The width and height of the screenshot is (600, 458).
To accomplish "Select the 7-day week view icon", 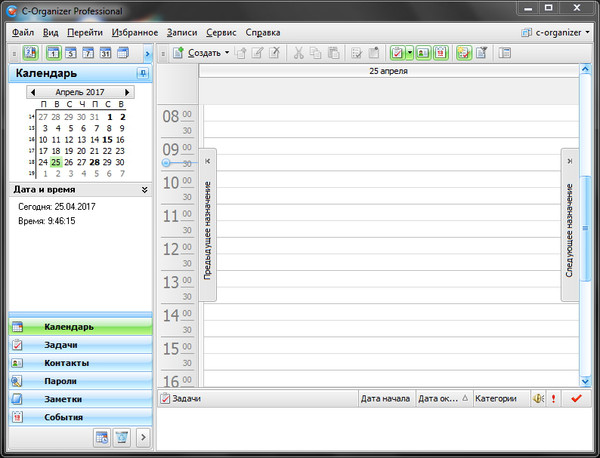I will pos(89,52).
